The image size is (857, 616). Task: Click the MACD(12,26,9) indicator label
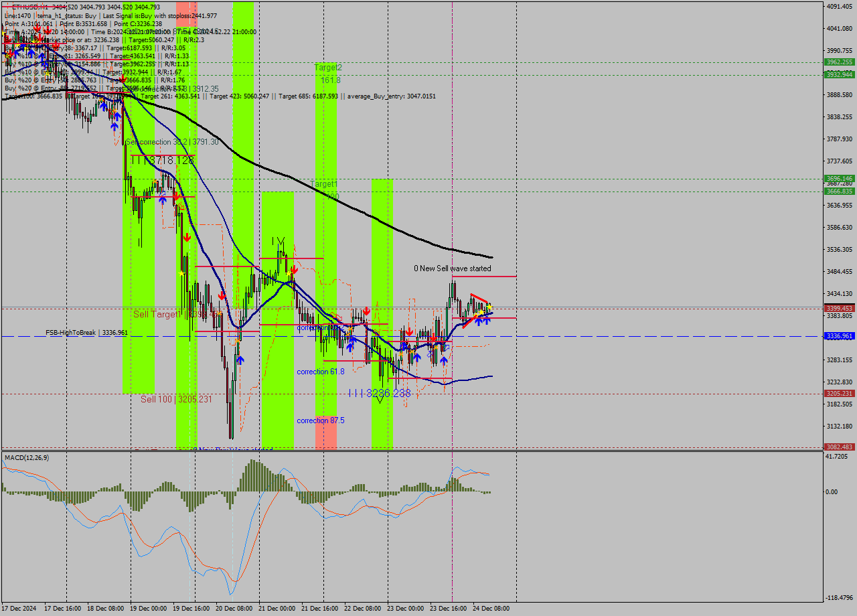27,457
